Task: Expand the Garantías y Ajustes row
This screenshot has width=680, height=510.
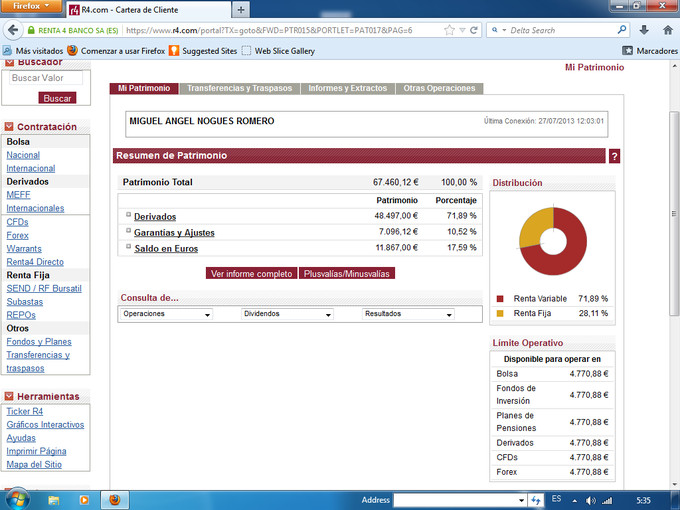Action: pyautogui.click(x=129, y=232)
